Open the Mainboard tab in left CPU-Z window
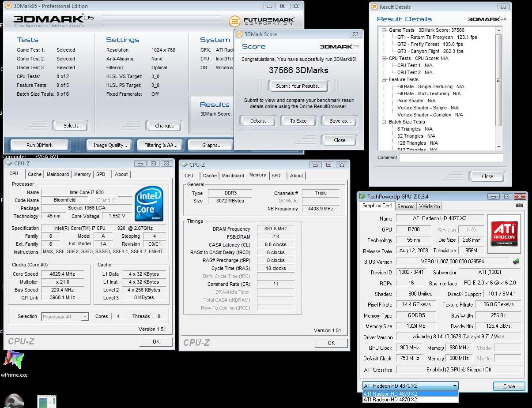 58,174
